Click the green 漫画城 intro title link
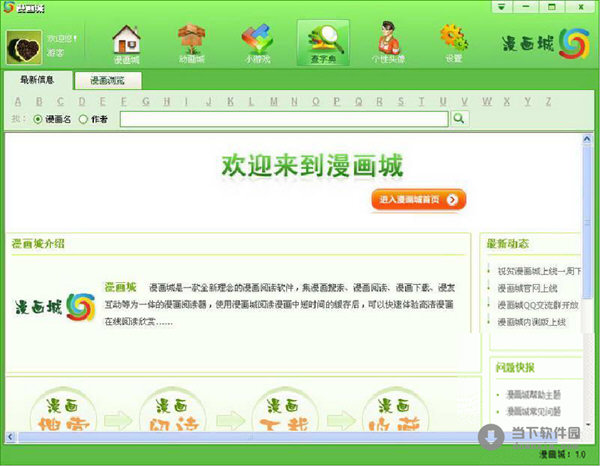This screenshot has height=466, width=600. click(120, 287)
